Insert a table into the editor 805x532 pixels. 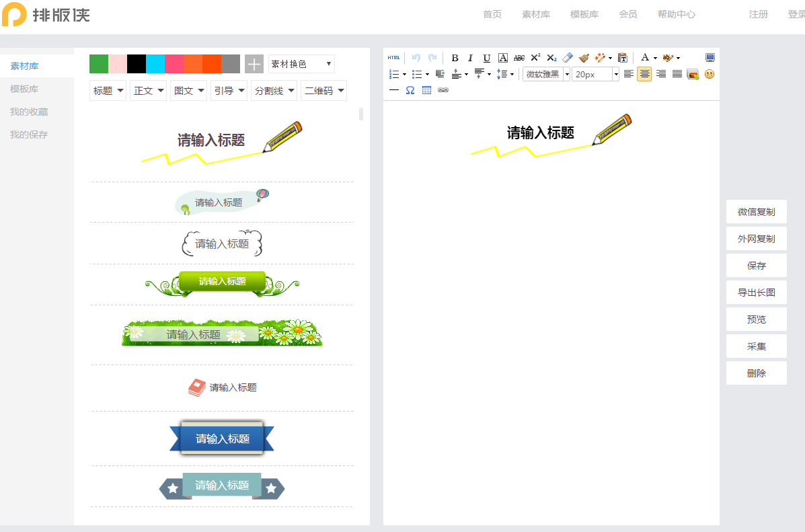(x=426, y=90)
